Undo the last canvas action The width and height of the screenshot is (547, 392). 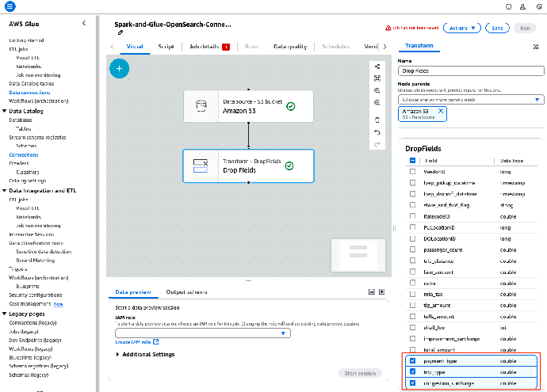pos(377,132)
